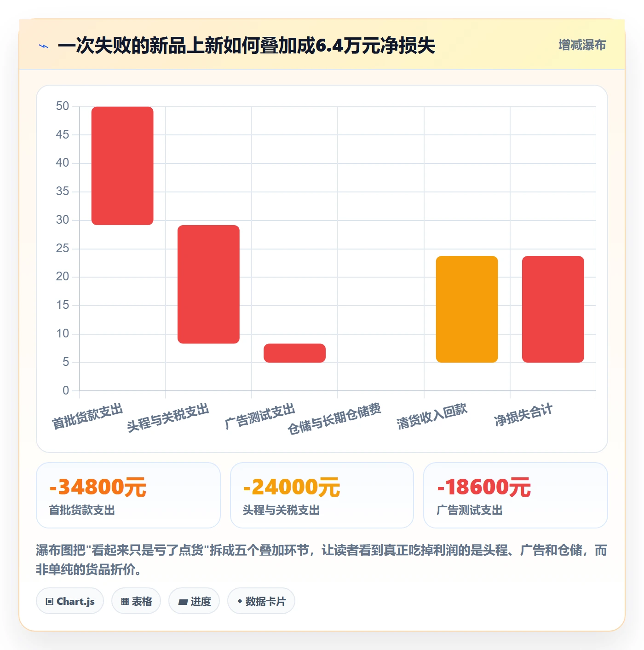Click card caption 头程与关税支出 under -24000元
This screenshot has height=650, width=644.
point(281,511)
